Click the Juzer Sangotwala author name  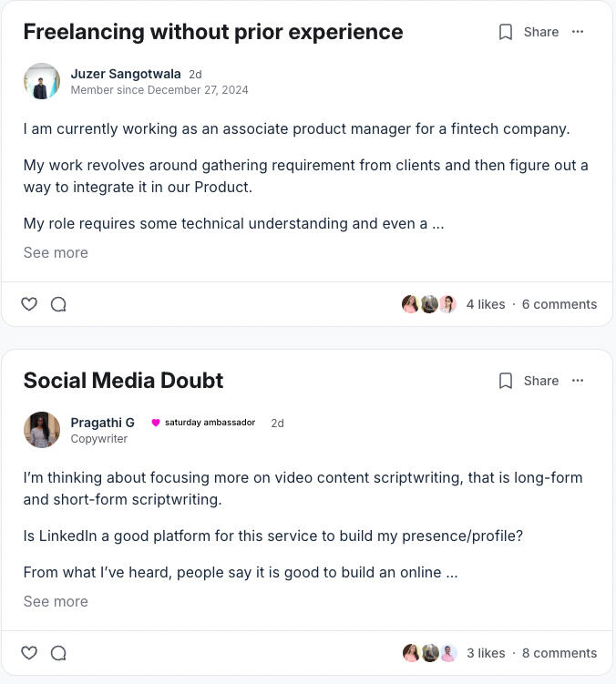[126, 74]
